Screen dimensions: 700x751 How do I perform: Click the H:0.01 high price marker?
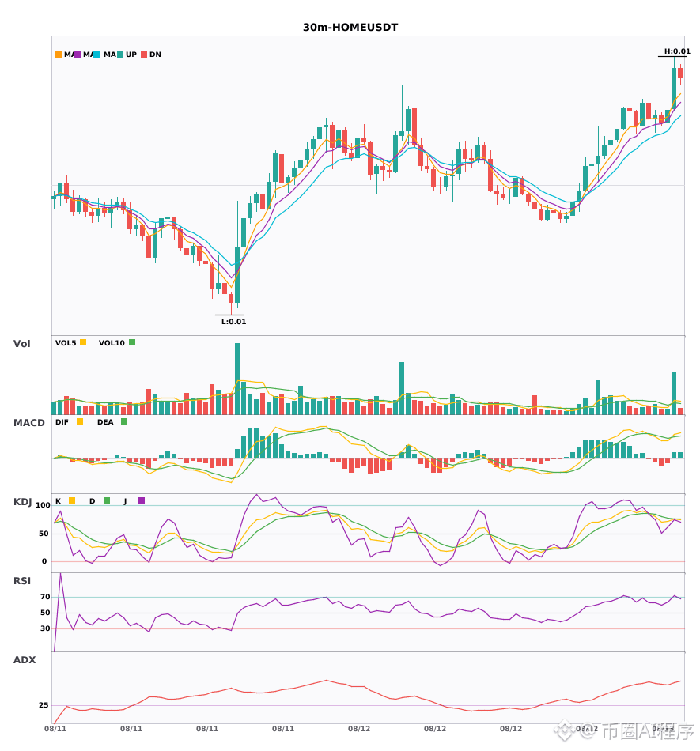677,51
